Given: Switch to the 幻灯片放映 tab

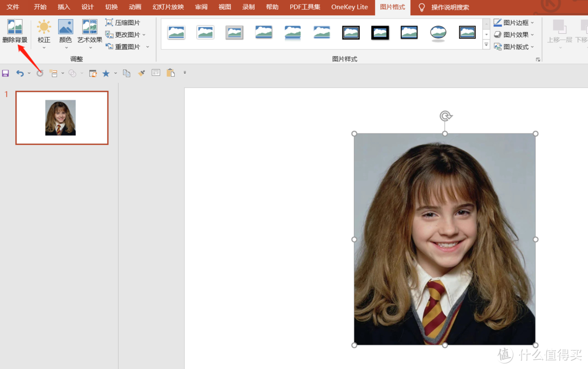Looking at the screenshot, I should (168, 7).
